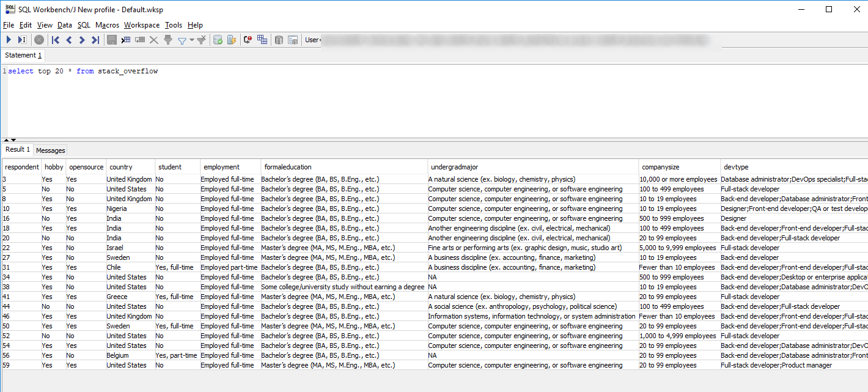Reset the active result filter
The height and width of the screenshot is (392, 868).
tap(201, 40)
